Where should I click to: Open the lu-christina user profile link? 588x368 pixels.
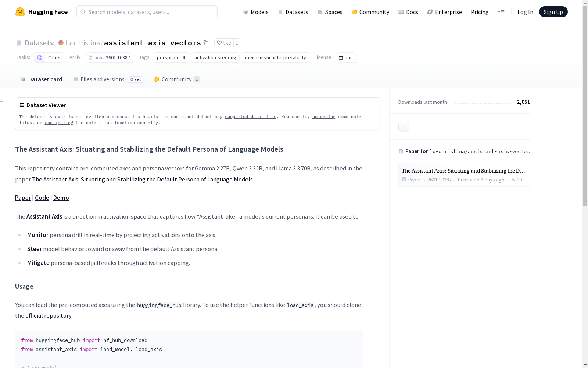(82, 43)
